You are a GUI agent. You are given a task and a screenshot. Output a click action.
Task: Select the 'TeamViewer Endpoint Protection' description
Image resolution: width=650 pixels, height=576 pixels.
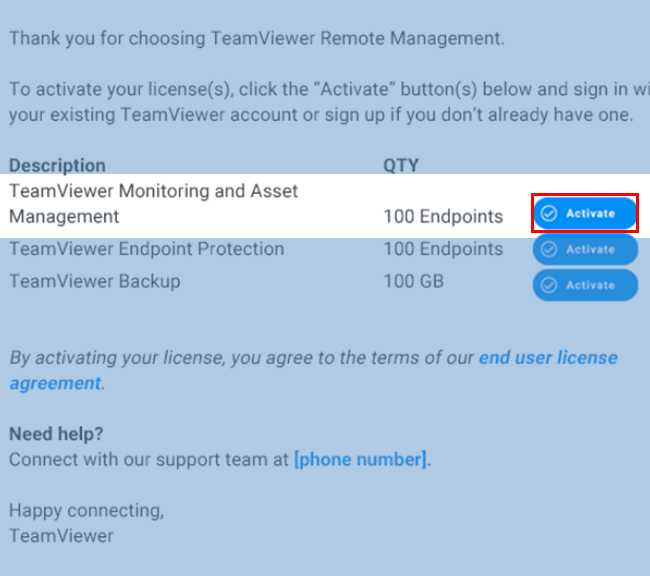click(147, 249)
